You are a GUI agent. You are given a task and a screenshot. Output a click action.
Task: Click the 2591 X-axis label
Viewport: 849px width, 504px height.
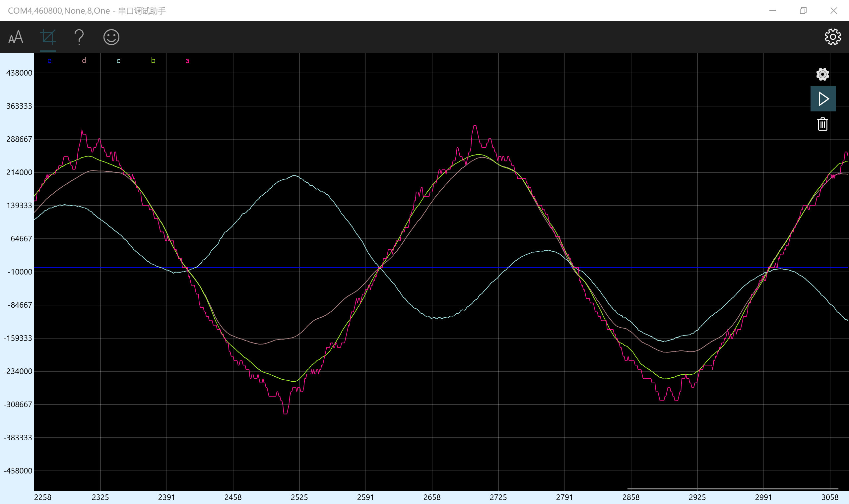(365, 497)
